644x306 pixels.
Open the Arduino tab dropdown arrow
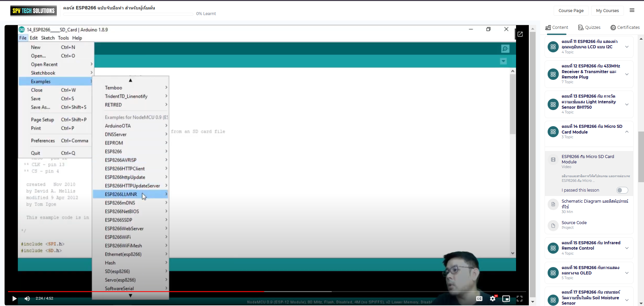[503, 61]
